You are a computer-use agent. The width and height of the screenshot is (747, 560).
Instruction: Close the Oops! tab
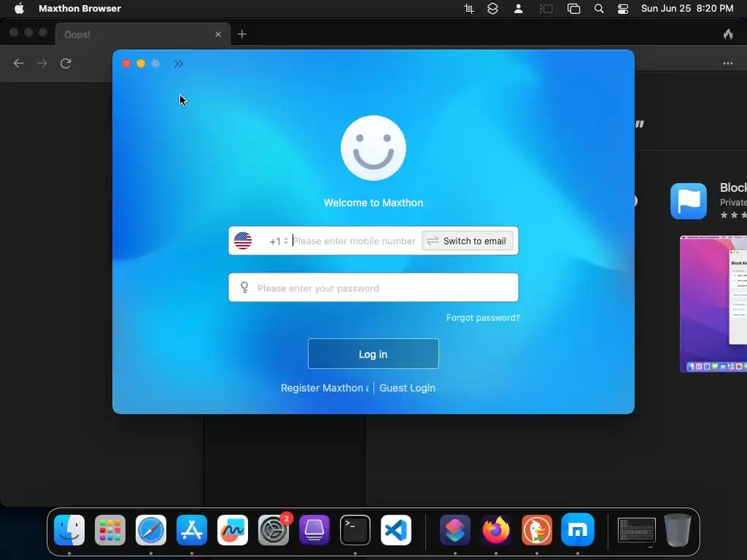click(217, 34)
